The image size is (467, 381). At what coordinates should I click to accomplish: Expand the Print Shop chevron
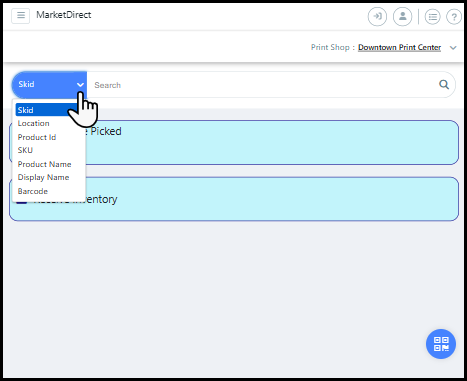453,48
